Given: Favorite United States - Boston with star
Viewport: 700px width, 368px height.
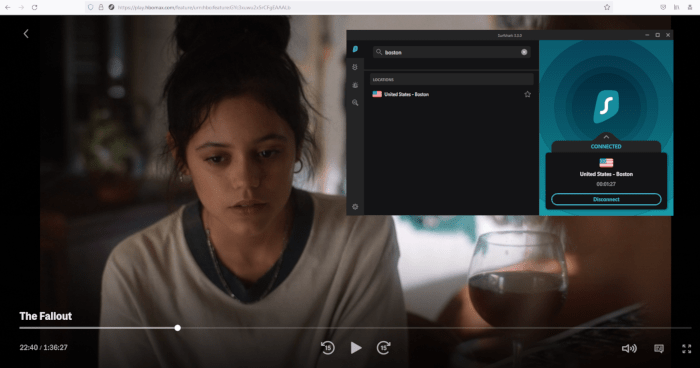Looking at the screenshot, I should click(x=527, y=94).
